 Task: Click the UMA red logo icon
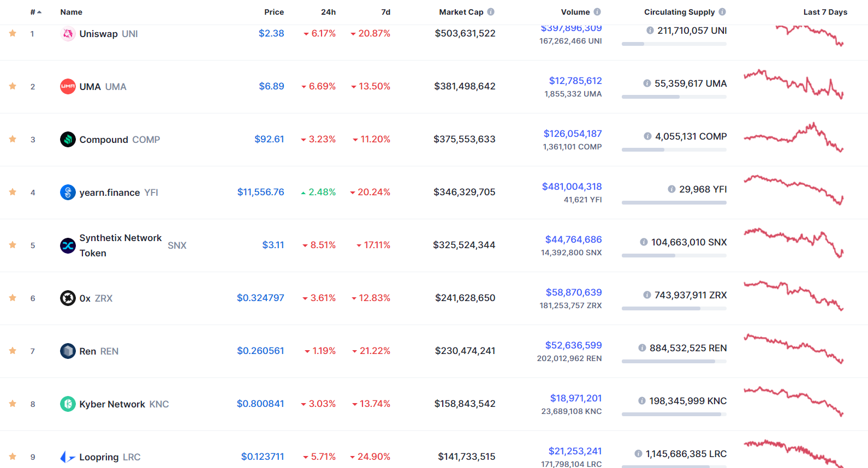[x=68, y=87]
